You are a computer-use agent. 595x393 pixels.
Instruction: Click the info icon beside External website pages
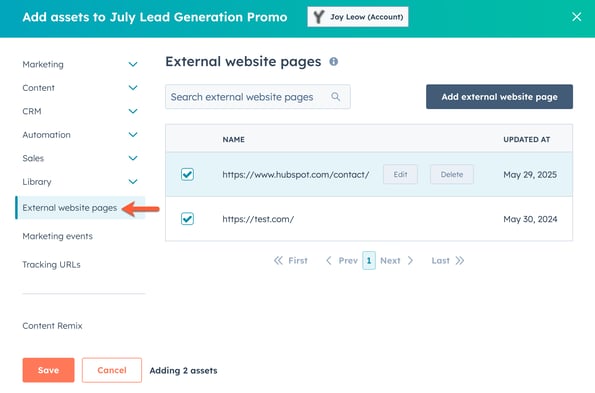coord(334,61)
